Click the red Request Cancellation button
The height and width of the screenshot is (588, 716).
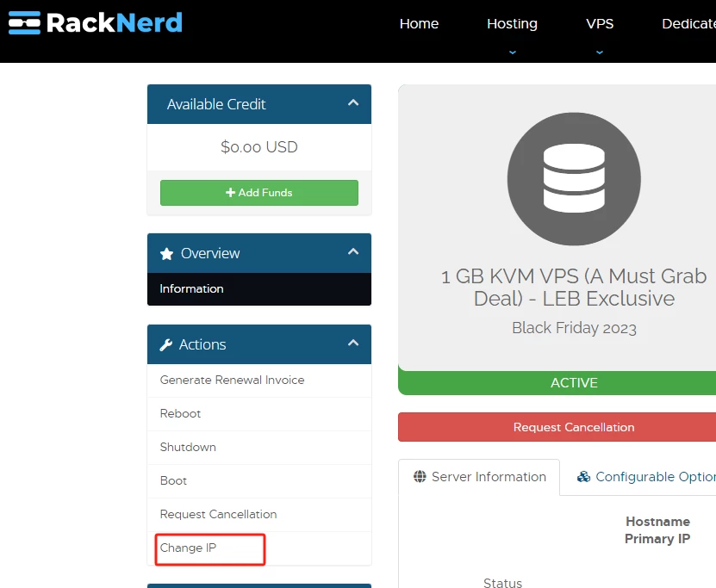click(557, 427)
